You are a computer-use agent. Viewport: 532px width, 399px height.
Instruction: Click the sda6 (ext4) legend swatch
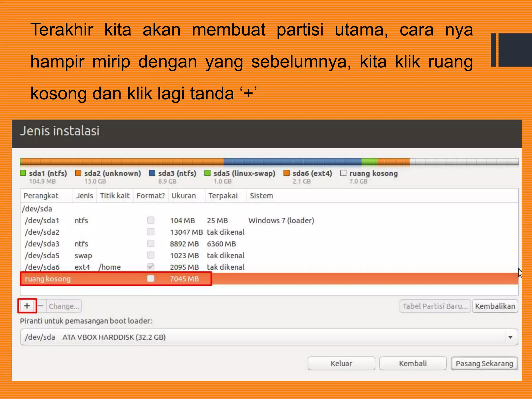pyautogui.click(x=287, y=173)
